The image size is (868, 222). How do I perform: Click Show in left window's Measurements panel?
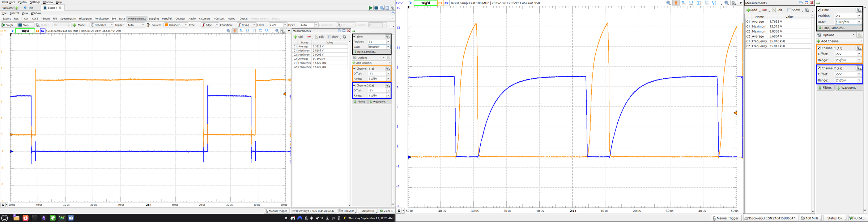click(333, 37)
